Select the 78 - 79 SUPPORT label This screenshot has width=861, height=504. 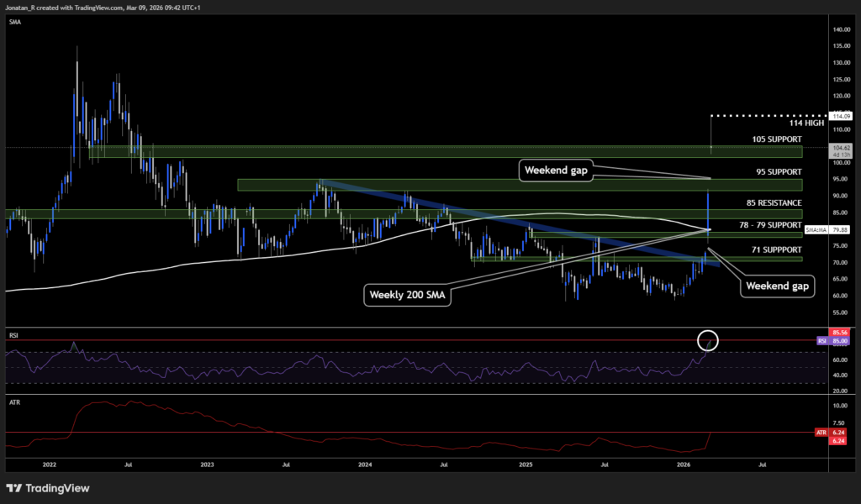click(770, 227)
